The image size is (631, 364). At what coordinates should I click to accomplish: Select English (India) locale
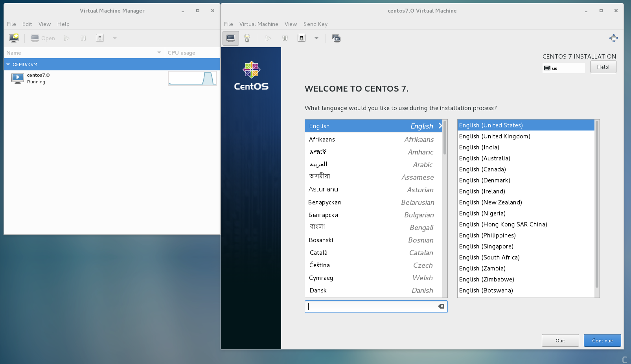click(x=526, y=147)
